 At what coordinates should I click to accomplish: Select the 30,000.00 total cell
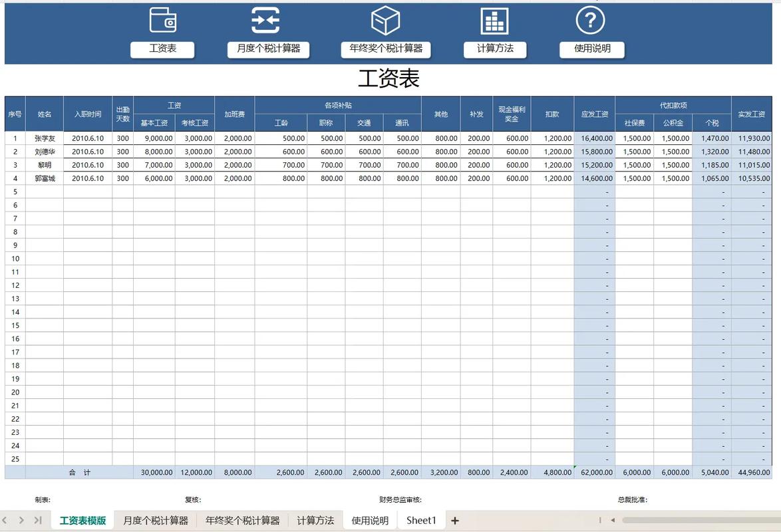[154, 472]
